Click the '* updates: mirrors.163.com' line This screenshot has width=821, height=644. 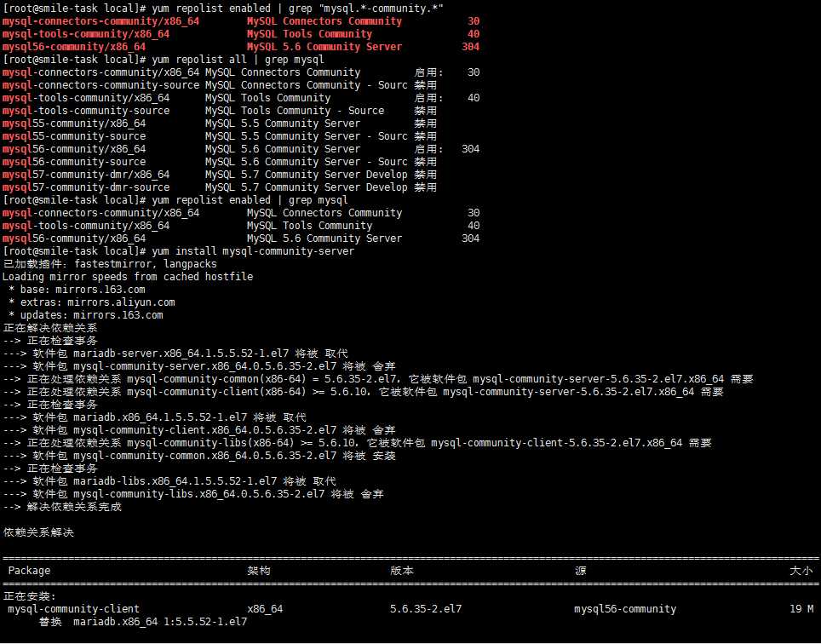86,315
